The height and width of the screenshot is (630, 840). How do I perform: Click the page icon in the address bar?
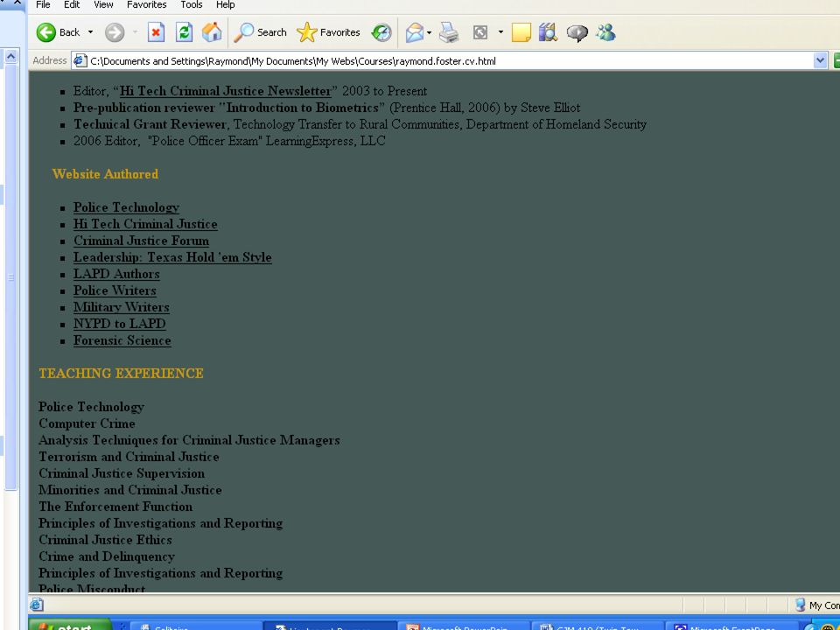point(80,60)
